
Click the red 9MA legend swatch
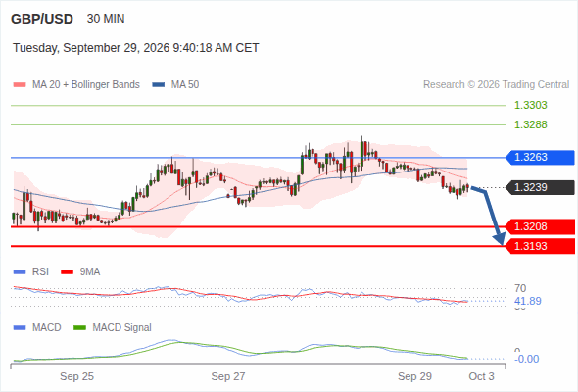(x=67, y=272)
